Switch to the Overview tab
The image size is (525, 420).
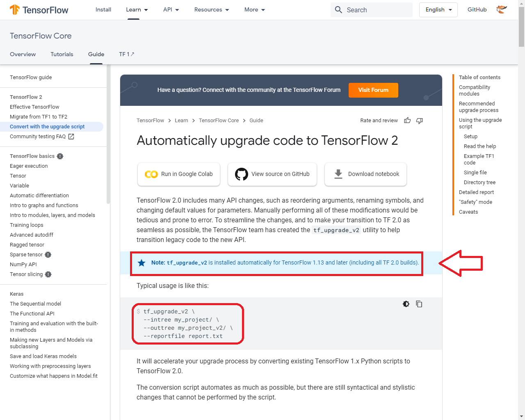click(x=23, y=54)
